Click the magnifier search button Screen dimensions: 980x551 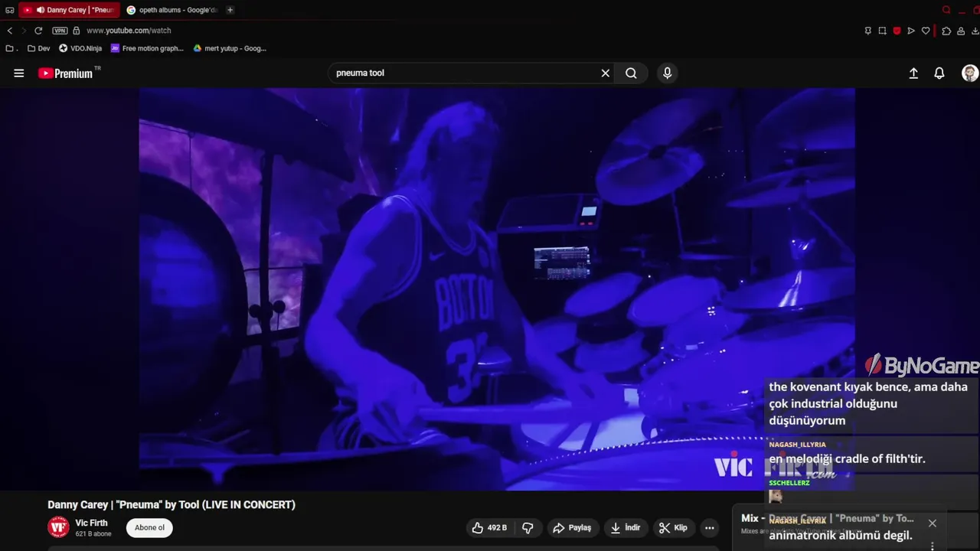[x=631, y=73]
